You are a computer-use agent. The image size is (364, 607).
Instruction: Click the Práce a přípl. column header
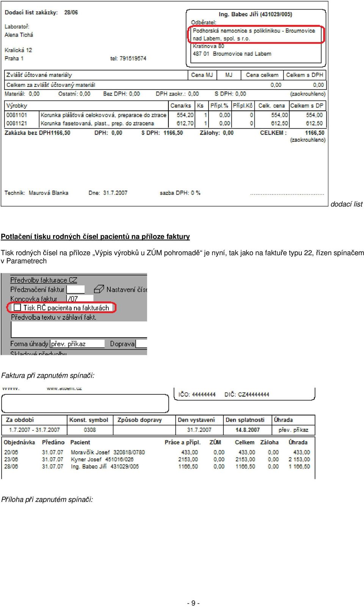[x=182, y=442]
